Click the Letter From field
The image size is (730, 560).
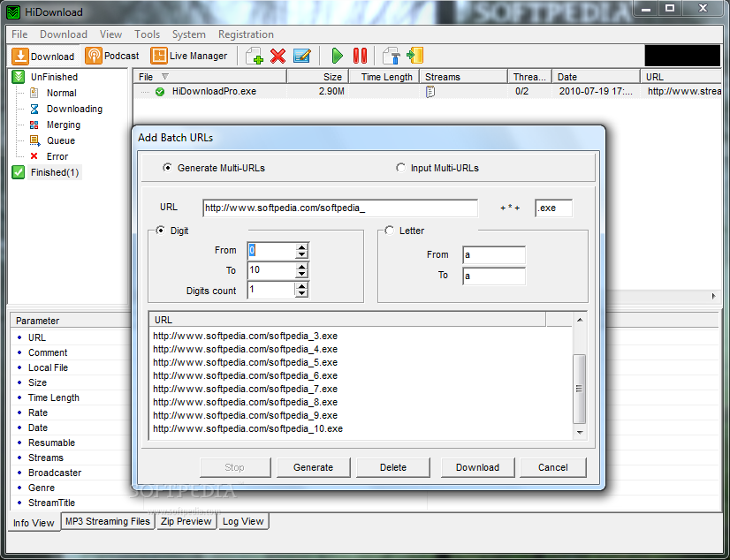(x=494, y=255)
